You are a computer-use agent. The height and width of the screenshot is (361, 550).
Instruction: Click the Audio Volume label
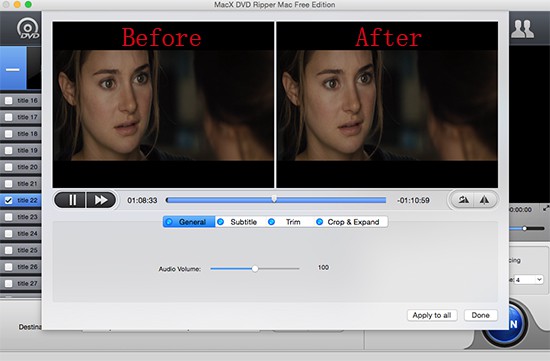[x=180, y=269]
